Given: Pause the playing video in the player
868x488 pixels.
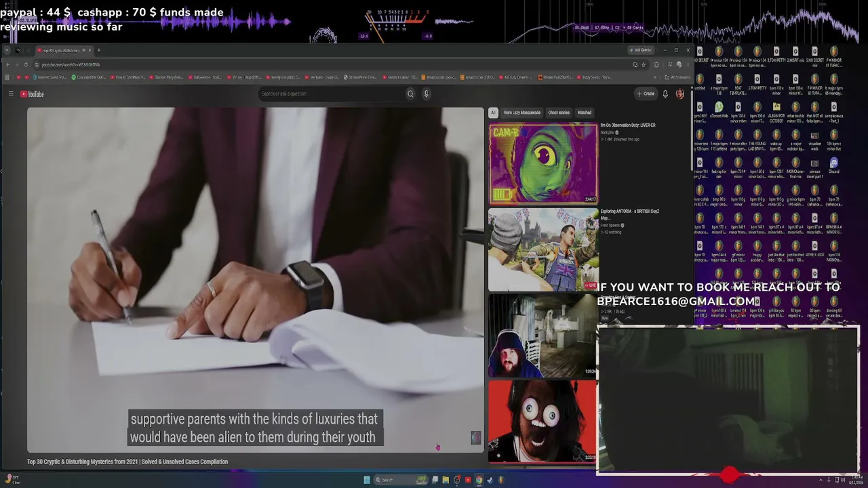Looking at the screenshot, I should point(255,279).
